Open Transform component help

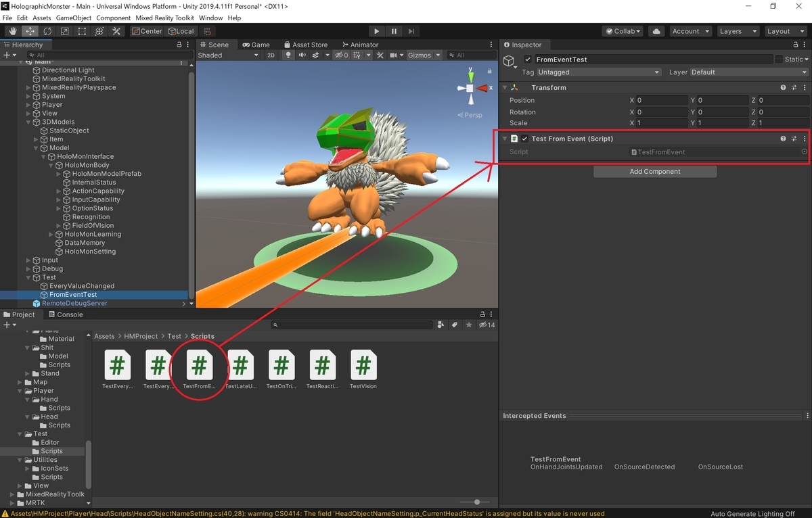click(x=783, y=88)
